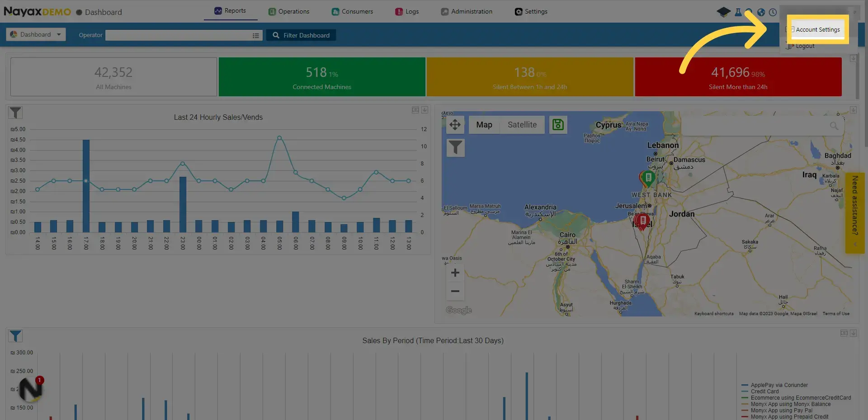Open the Consumers menu
The image size is (868, 420).
pos(352,11)
